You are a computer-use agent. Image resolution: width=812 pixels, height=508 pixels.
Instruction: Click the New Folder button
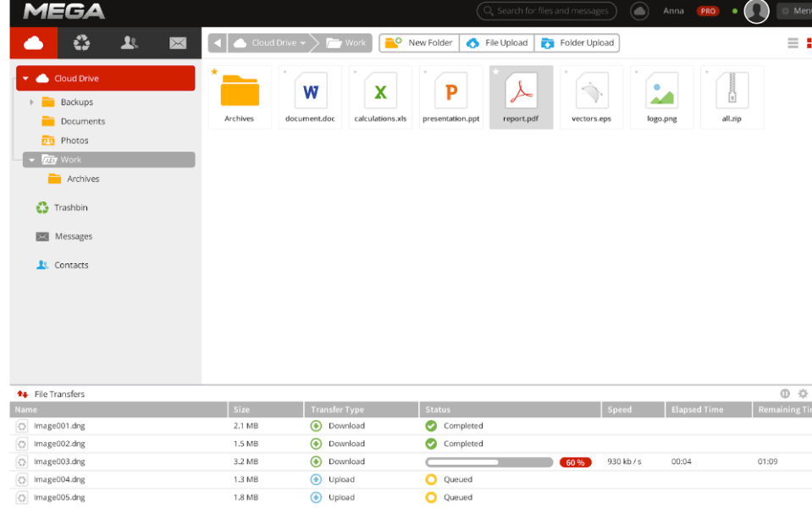tap(419, 42)
